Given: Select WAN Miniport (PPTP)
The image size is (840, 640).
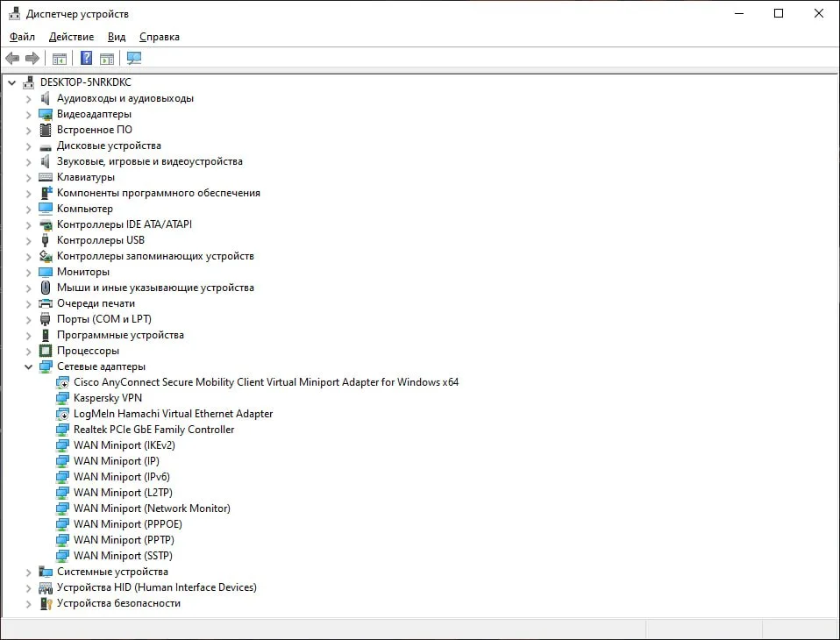Looking at the screenshot, I should click(x=124, y=540).
